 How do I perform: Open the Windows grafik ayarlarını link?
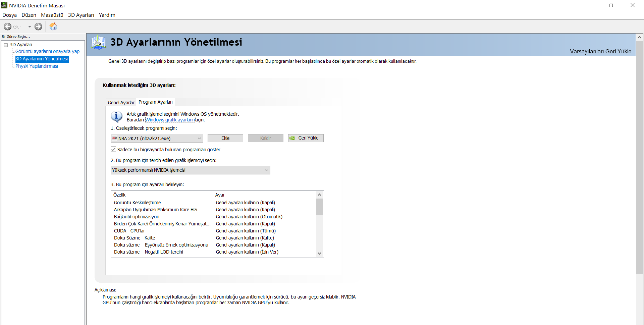tap(170, 120)
